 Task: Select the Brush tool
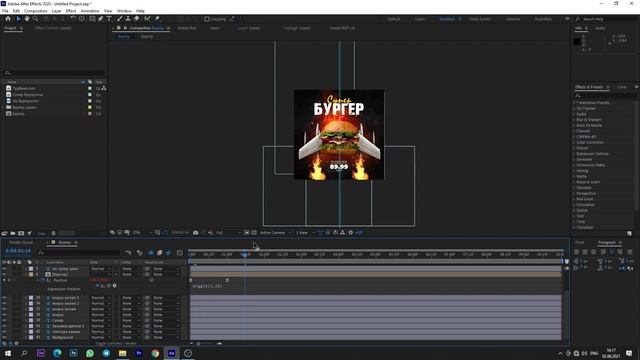point(120,19)
